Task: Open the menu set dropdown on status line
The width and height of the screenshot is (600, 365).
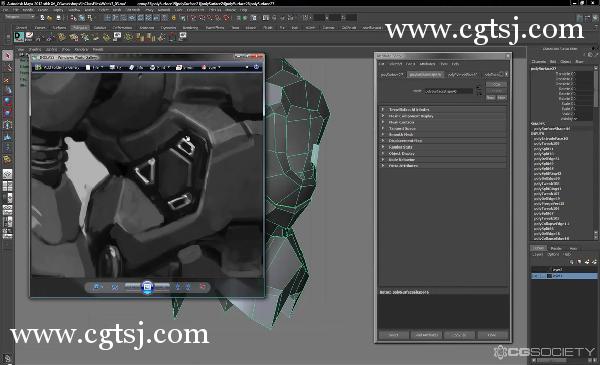Action: pos(19,17)
